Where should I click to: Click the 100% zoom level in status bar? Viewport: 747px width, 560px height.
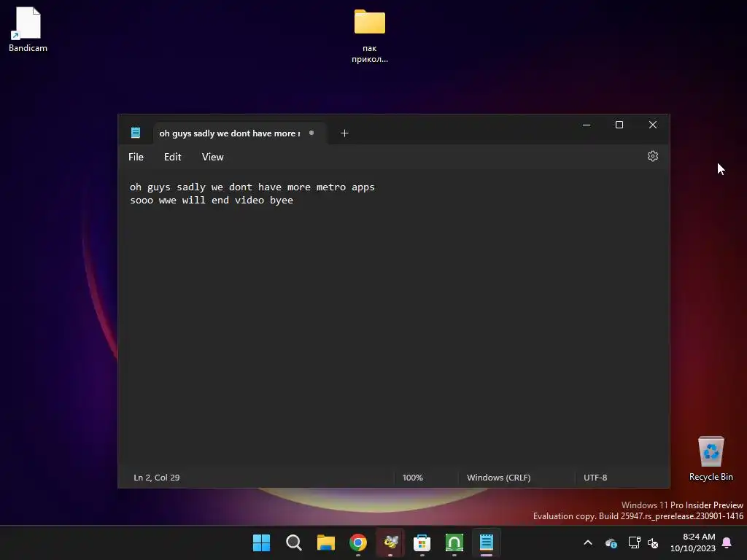pos(413,477)
